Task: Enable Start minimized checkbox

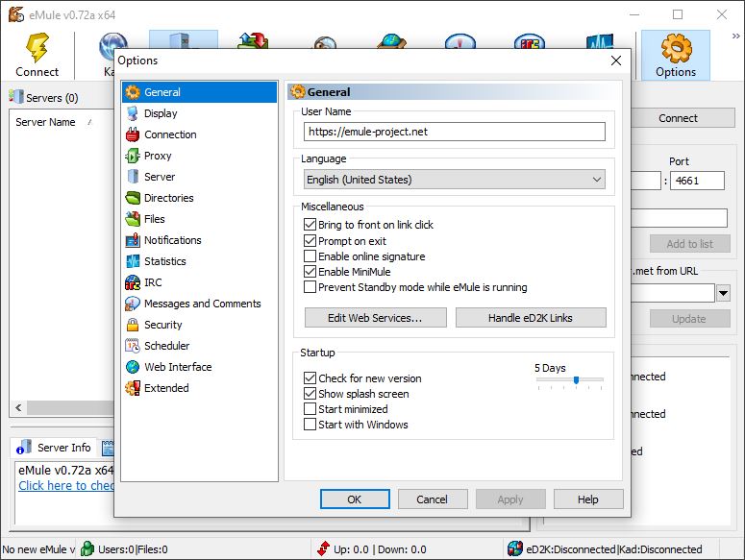Action: [310, 409]
